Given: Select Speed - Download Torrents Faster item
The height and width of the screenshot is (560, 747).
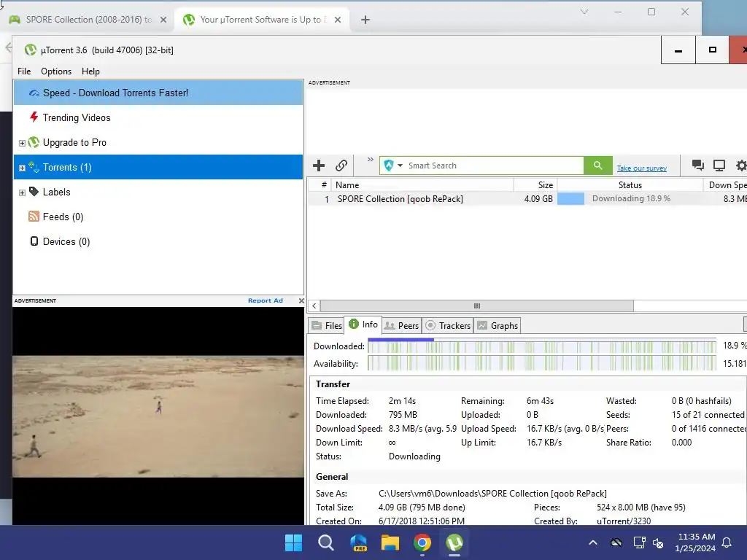Looking at the screenshot, I should 158,93.
